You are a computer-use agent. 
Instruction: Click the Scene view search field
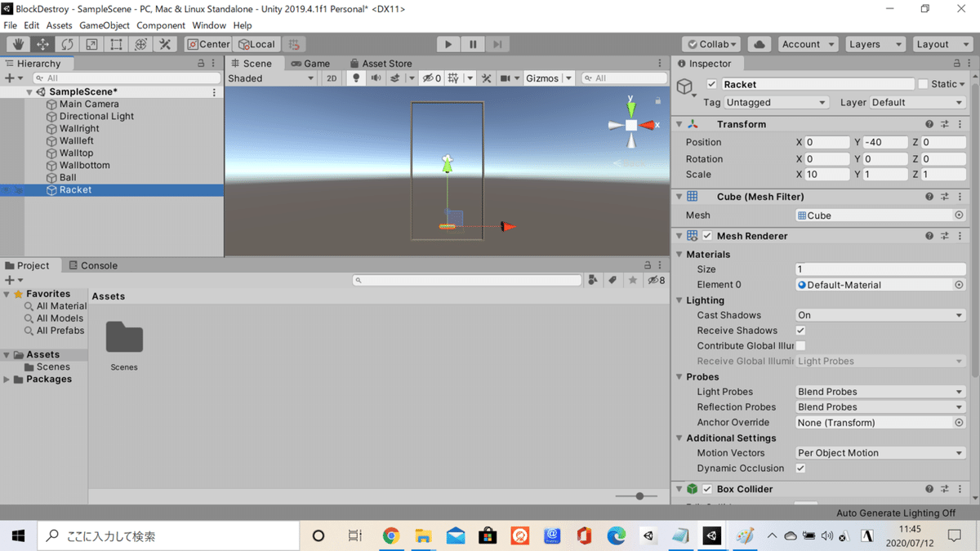click(624, 78)
